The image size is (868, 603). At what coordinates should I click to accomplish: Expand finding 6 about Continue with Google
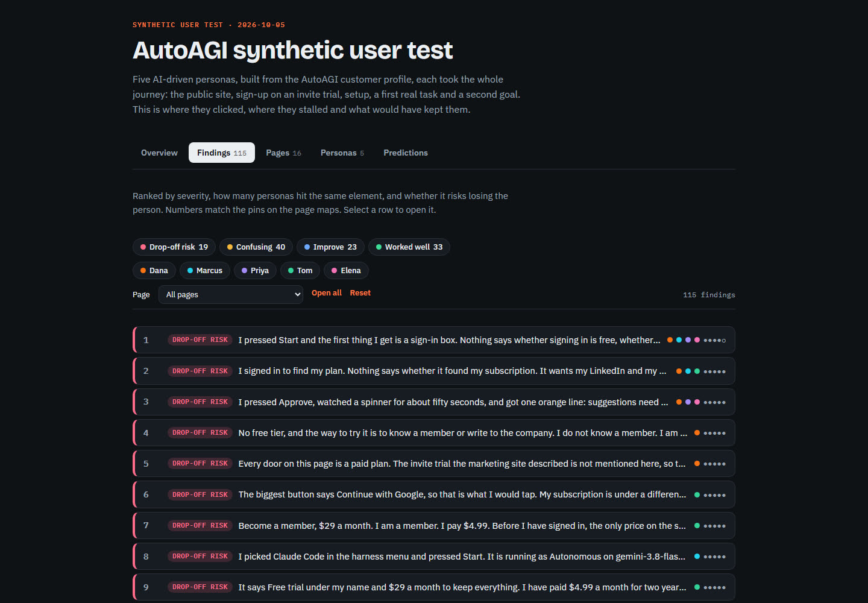tap(434, 494)
